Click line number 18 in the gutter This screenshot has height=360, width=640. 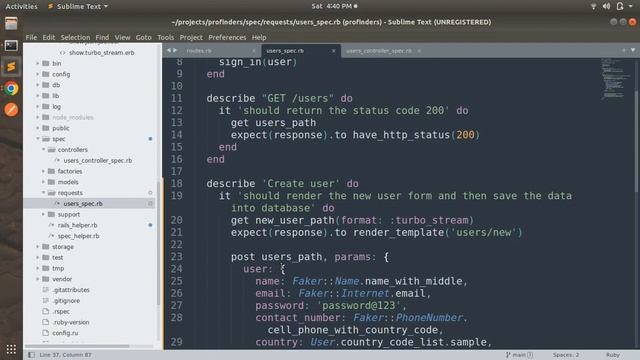pos(176,184)
